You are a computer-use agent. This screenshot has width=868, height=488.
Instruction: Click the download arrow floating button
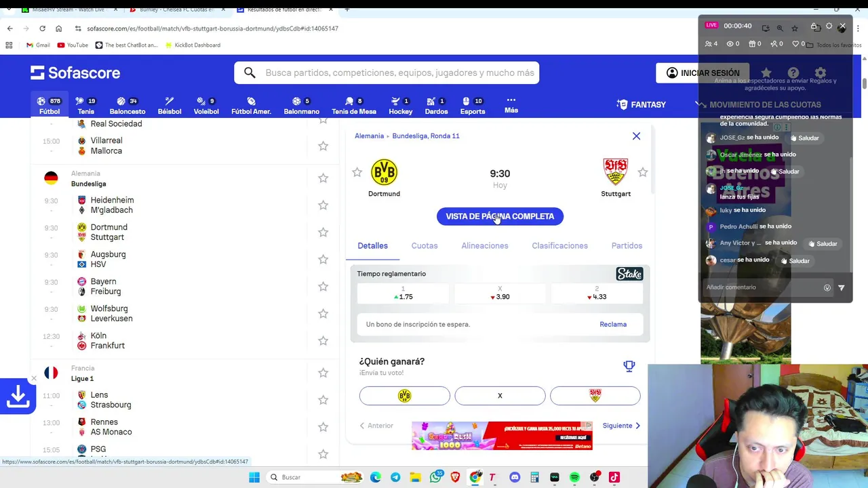18,396
